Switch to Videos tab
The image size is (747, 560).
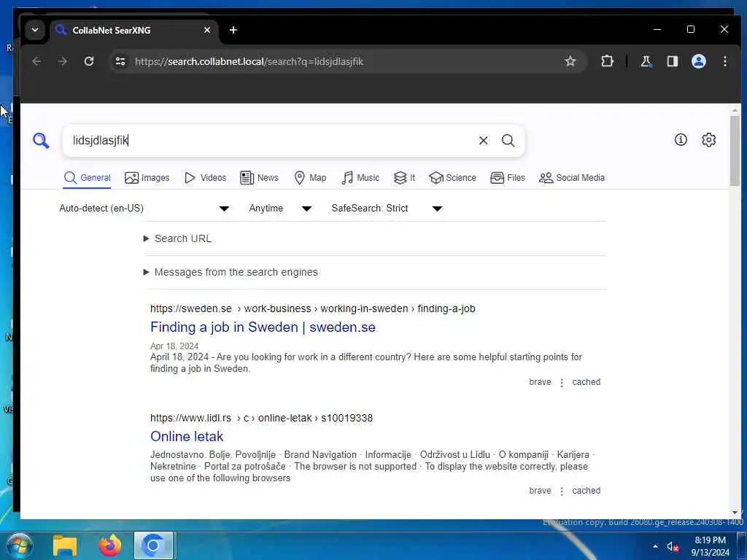(205, 178)
